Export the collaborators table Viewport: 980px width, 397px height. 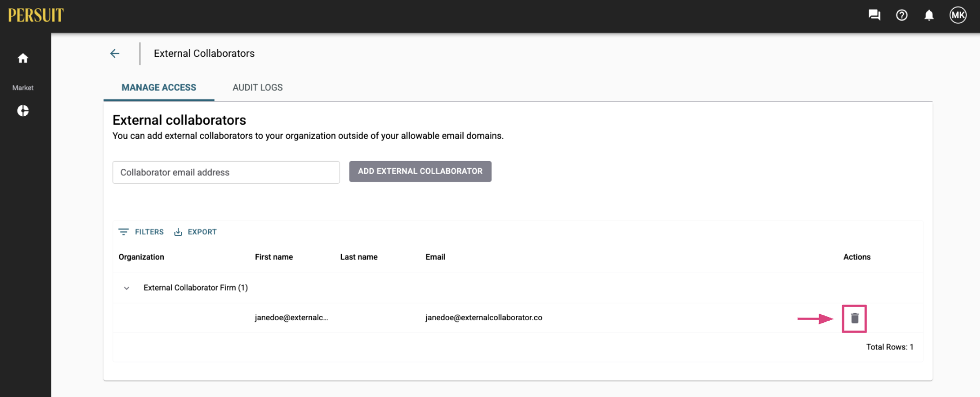coord(195,231)
